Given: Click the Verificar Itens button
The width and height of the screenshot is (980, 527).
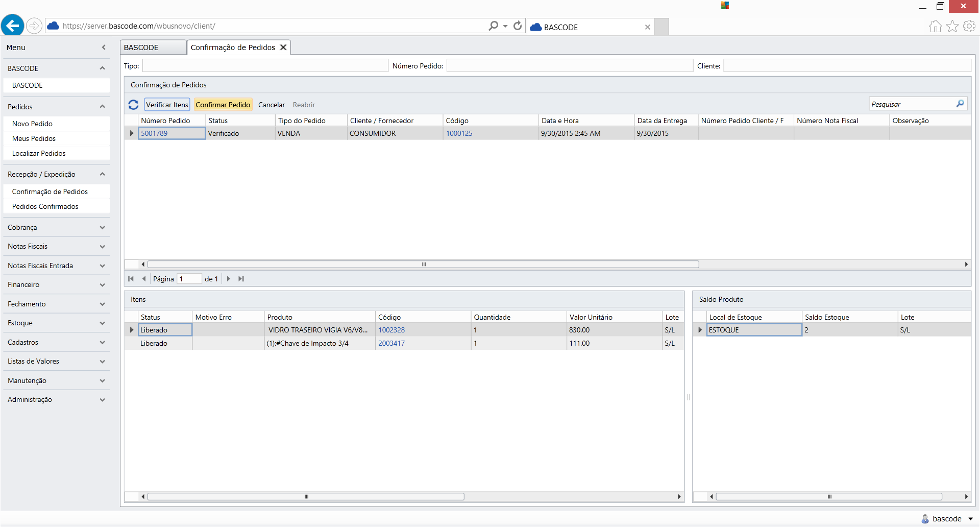Looking at the screenshot, I should [167, 105].
